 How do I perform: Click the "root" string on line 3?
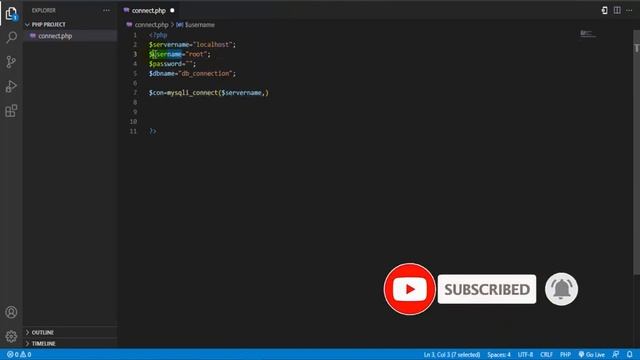(197, 54)
